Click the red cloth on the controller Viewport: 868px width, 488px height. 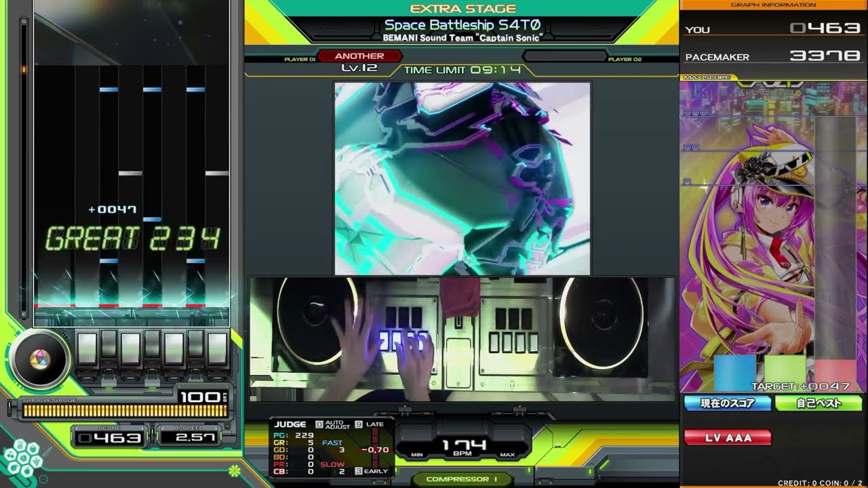pyautogui.click(x=460, y=298)
